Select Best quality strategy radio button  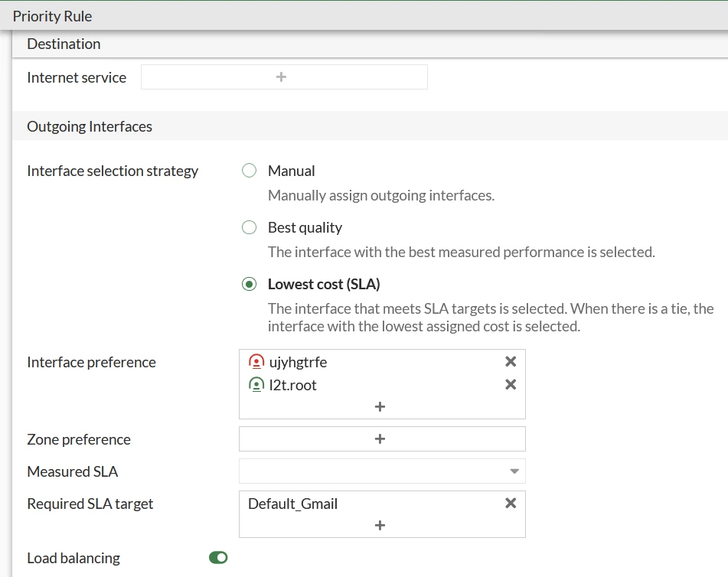(x=249, y=227)
